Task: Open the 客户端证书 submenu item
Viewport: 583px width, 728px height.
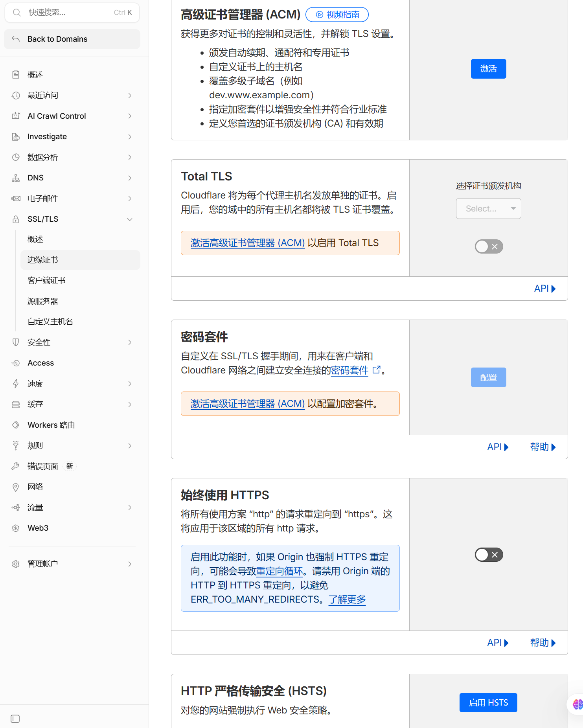Action: [x=80, y=280]
